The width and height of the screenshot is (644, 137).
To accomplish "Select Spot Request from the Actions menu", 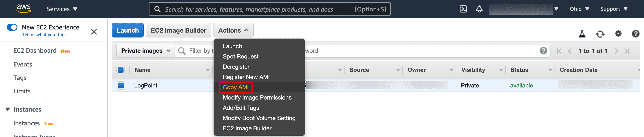I will [259, 56].
